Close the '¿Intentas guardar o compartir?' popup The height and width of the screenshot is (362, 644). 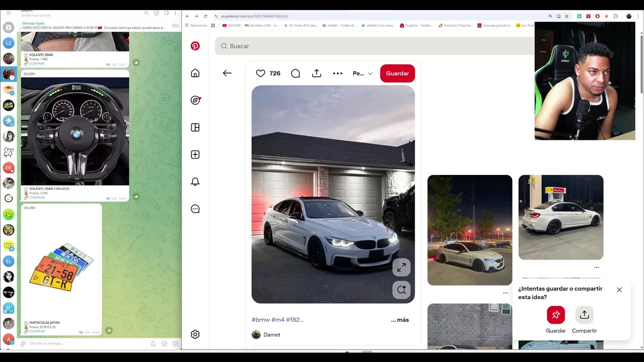(x=619, y=290)
